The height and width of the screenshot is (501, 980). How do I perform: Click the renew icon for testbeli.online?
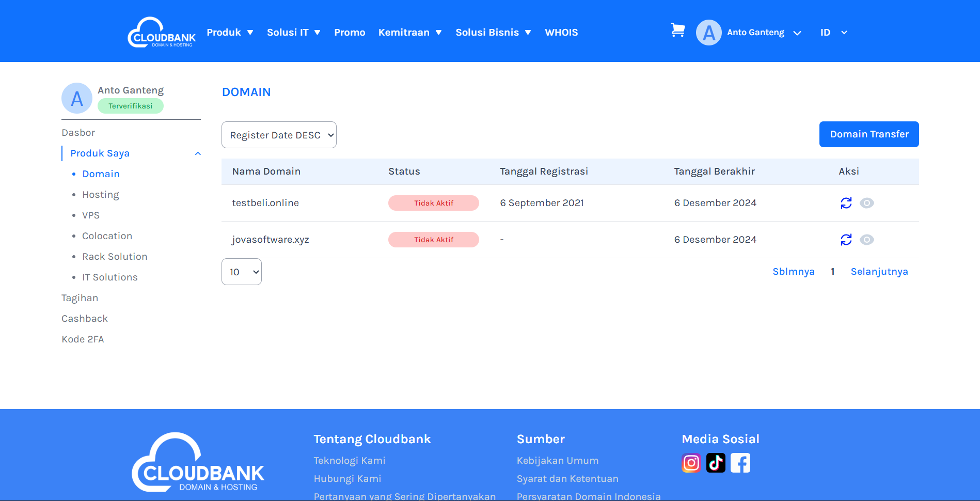pos(846,203)
